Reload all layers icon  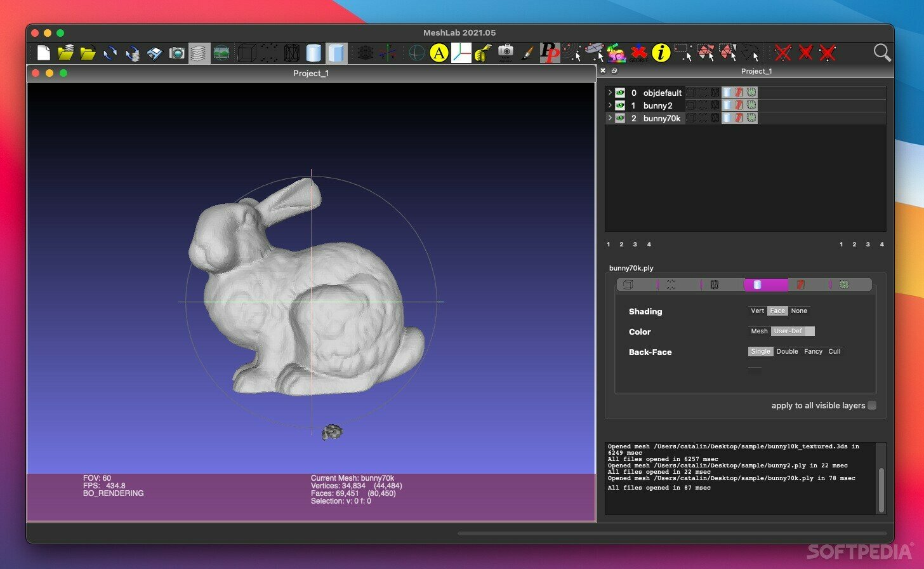click(x=132, y=53)
